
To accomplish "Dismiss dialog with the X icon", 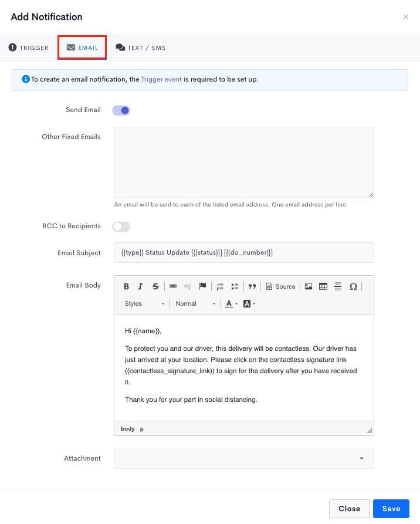I will click(x=406, y=17).
